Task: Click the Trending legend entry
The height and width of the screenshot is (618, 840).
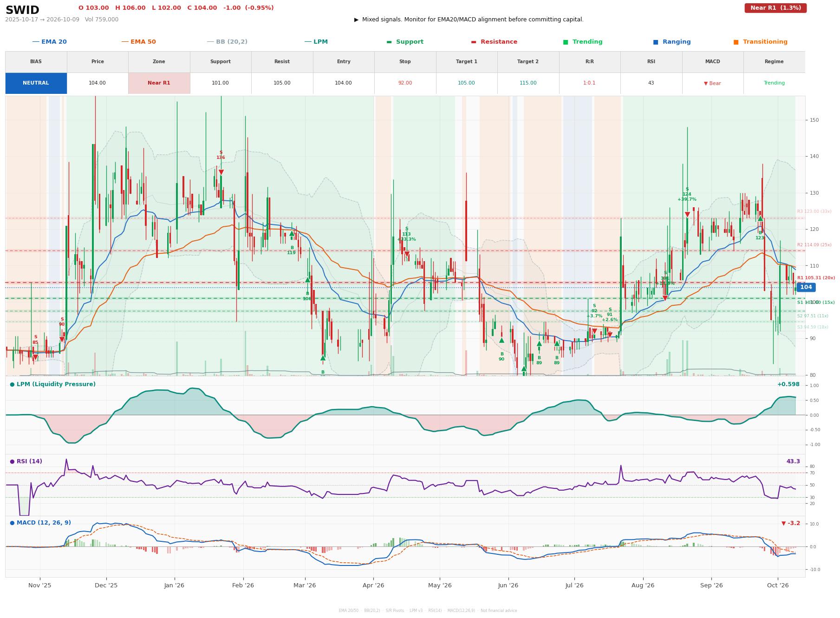Action: tap(583, 42)
